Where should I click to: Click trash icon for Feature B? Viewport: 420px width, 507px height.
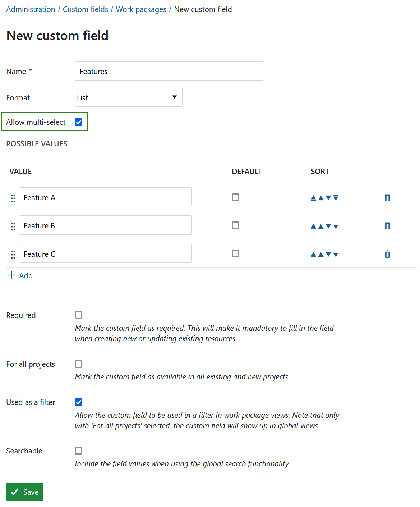[x=387, y=226]
